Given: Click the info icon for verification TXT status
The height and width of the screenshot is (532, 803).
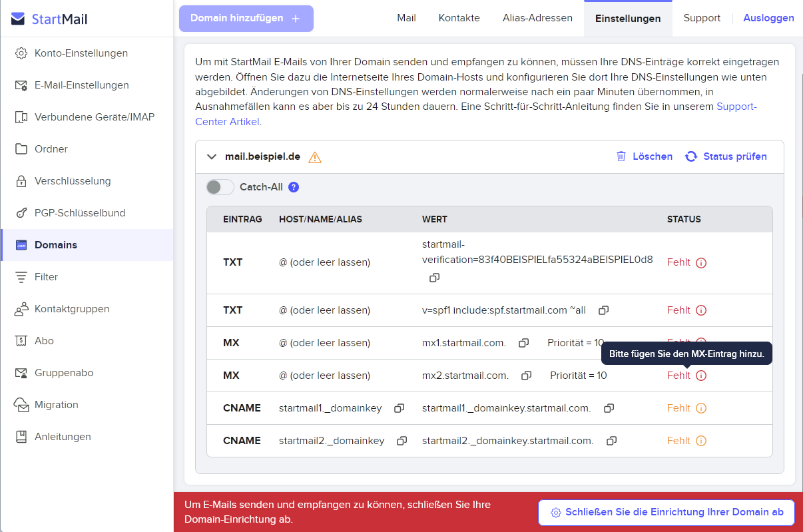Looking at the screenshot, I should [x=701, y=263].
